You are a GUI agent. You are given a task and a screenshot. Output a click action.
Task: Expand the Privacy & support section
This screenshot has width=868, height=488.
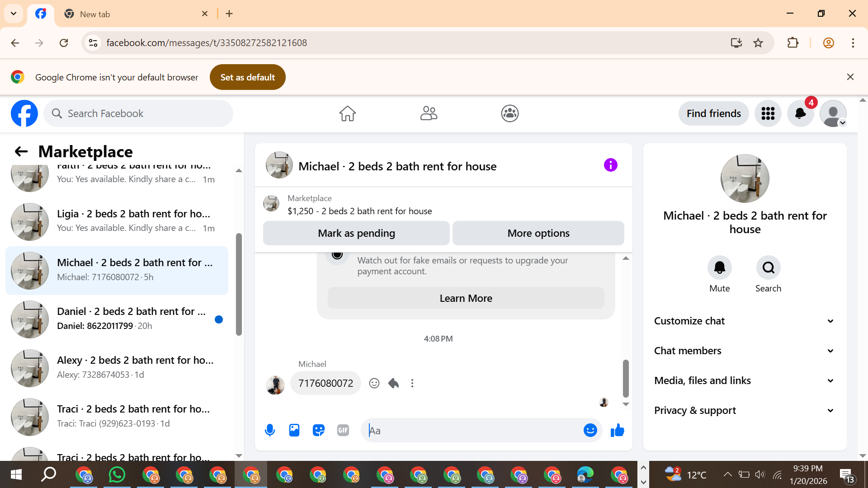[x=745, y=410]
